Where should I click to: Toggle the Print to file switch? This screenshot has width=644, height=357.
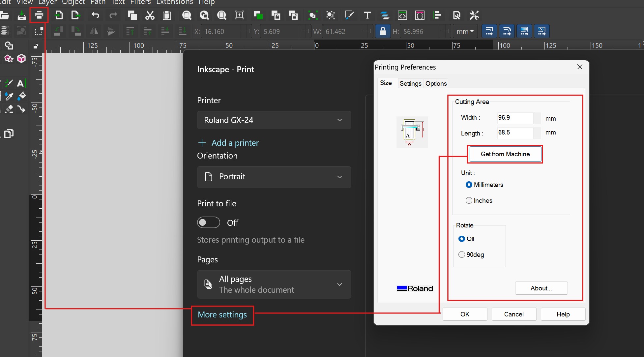[209, 223]
